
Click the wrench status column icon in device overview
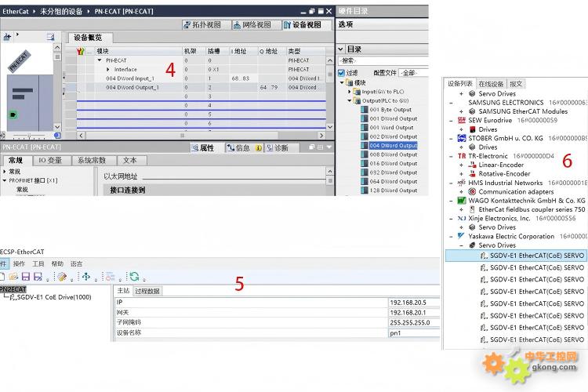point(80,51)
